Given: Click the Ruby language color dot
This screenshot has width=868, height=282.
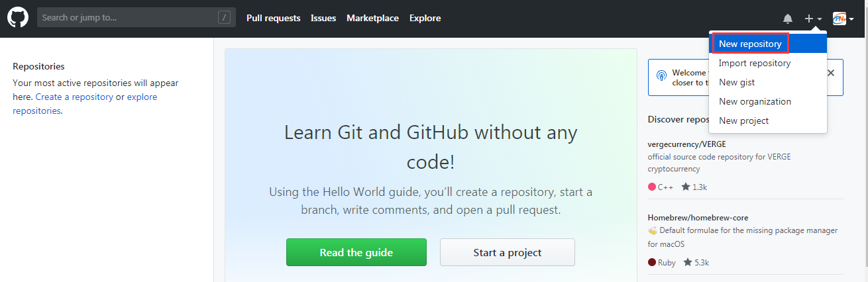Looking at the screenshot, I should pos(652,262).
